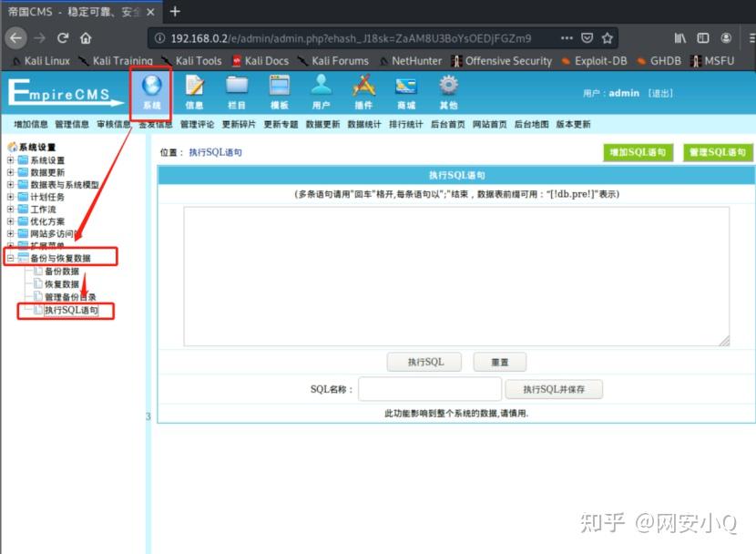
Task: Open the 商城 (Shop) module icon
Action: pyautogui.click(x=404, y=91)
